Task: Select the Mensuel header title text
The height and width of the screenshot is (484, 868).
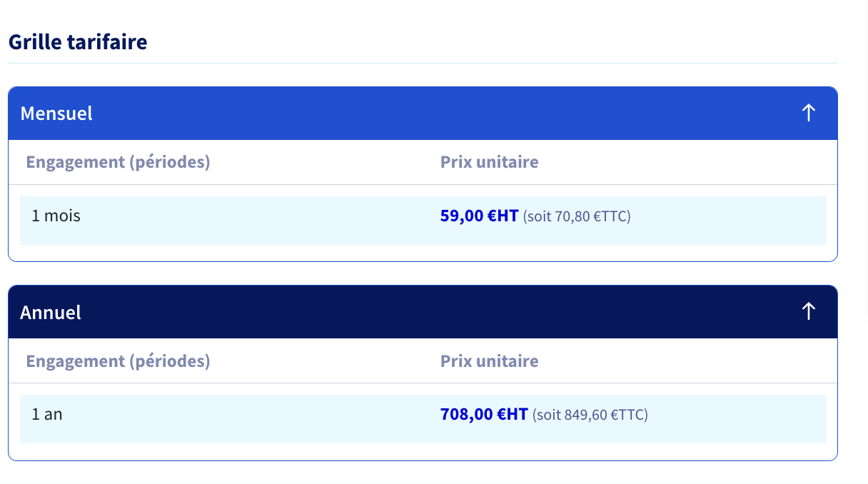Action: click(x=56, y=114)
